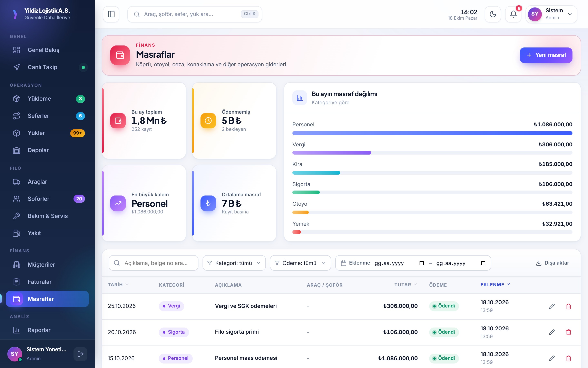The image size is (588, 368).
Task: Click the Depolar warehouse icon
Action: click(x=17, y=150)
